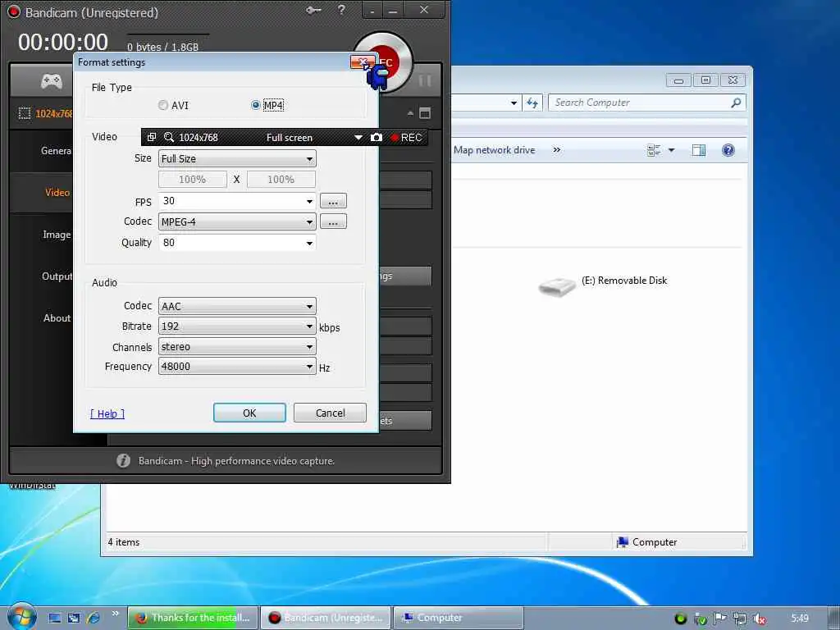Switch to the Image tab in Bandicam
Viewport: 840px width, 630px height.
57,235
